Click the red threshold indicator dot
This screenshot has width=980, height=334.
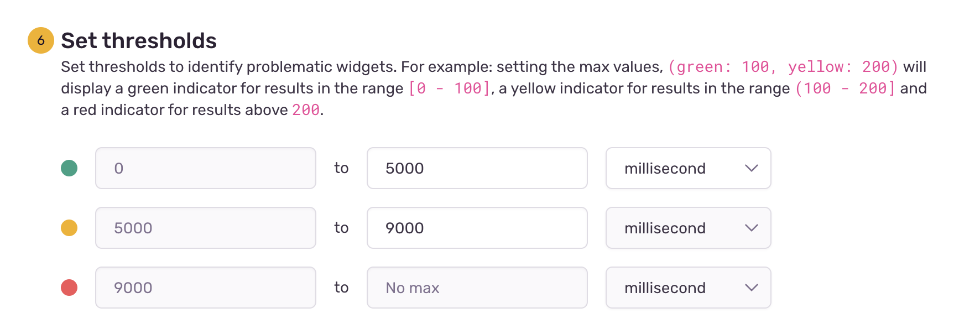[x=69, y=288]
